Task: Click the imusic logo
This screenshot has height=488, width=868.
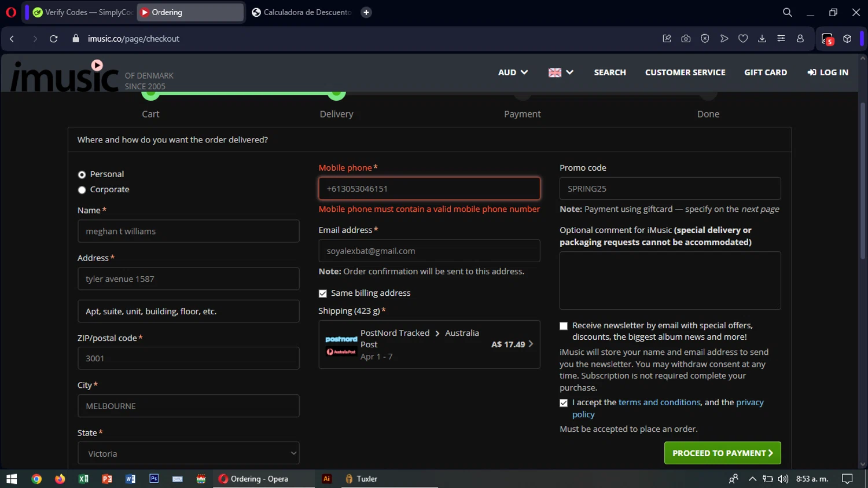Action: (64, 76)
